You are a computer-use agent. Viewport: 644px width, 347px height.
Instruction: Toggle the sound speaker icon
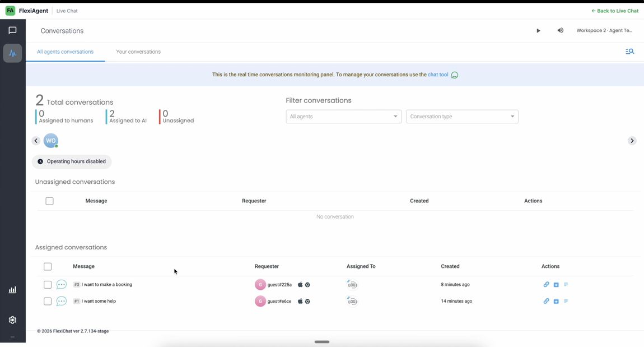tap(560, 30)
